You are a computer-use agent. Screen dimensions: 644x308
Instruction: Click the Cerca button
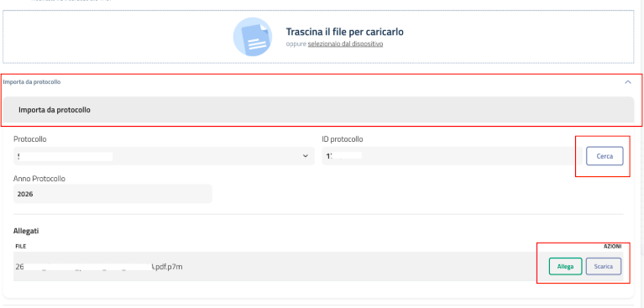click(605, 156)
